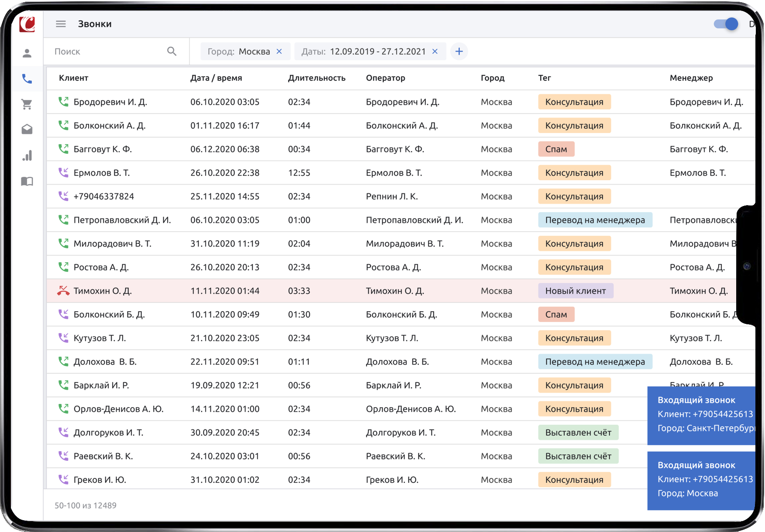Add a new filter with plus button

459,51
